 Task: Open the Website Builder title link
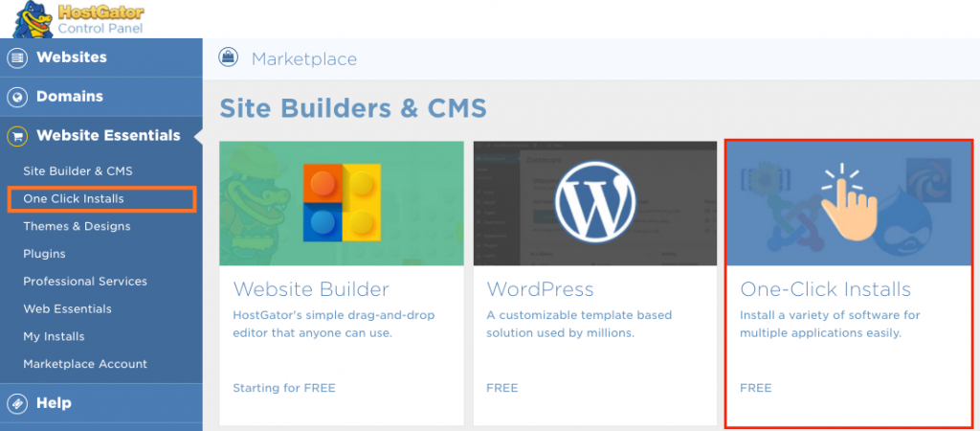point(311,289)
